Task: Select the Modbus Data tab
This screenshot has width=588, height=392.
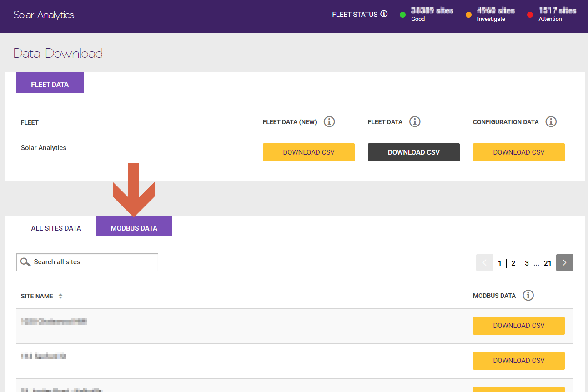Action: (134, 228)
